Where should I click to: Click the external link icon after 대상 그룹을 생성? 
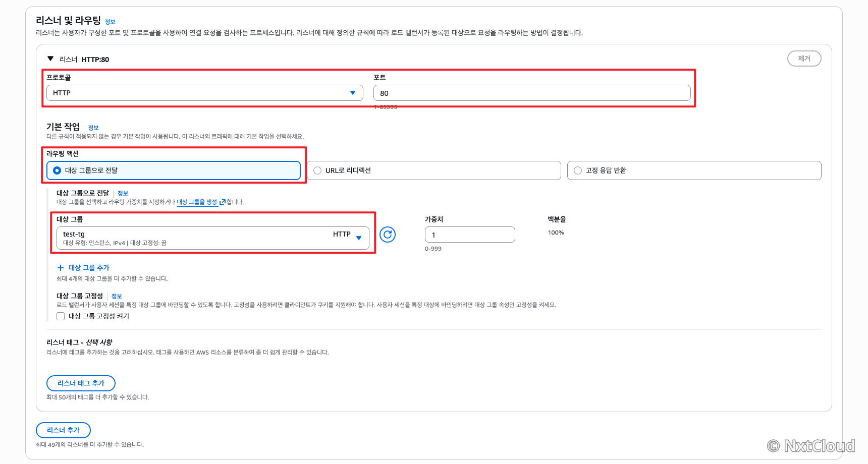pos(223,202)
